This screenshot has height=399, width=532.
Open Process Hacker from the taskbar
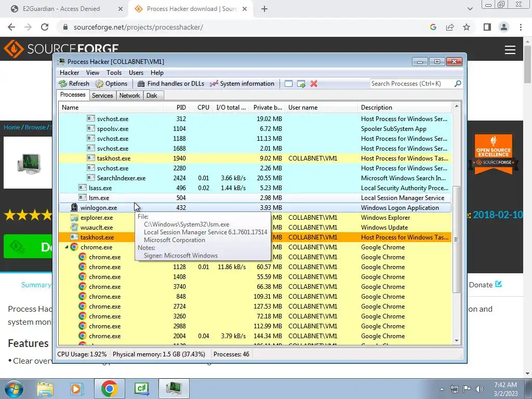click(174, 389)
